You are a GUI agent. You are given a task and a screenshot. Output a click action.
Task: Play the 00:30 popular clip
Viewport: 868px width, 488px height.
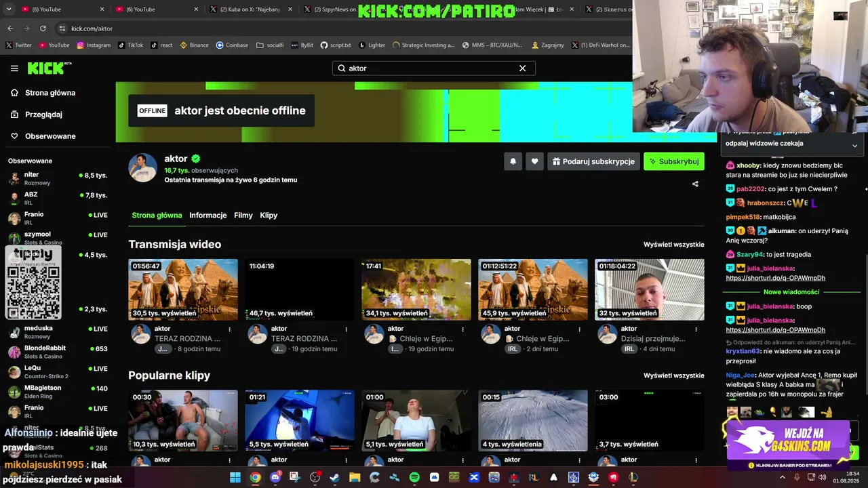pyautogui.click(x=183, y=420)
